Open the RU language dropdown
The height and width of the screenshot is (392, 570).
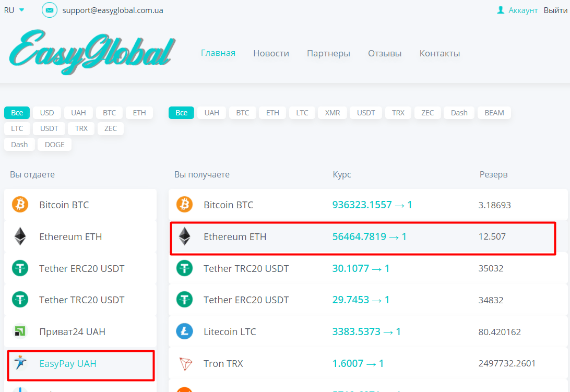tap(14, 10)
